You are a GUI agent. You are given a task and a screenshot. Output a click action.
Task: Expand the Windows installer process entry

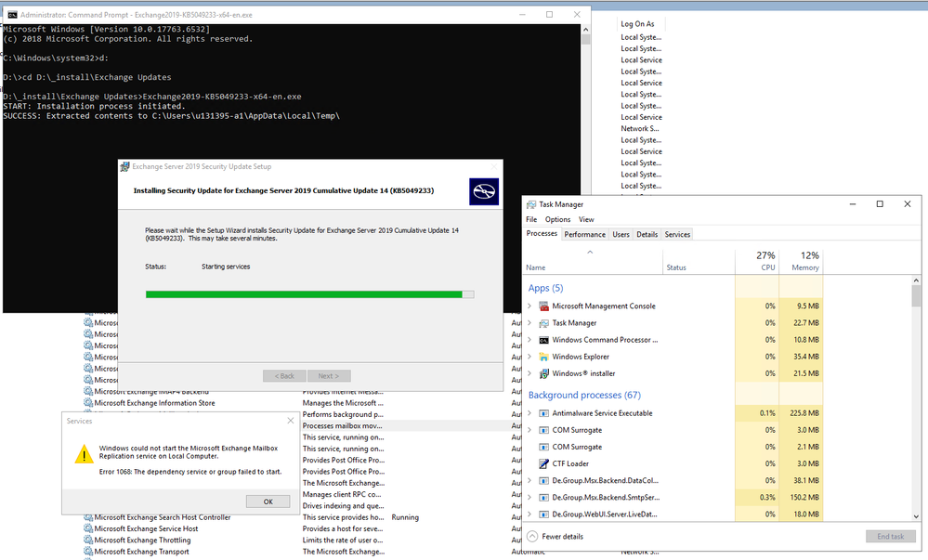click(529, 373)
